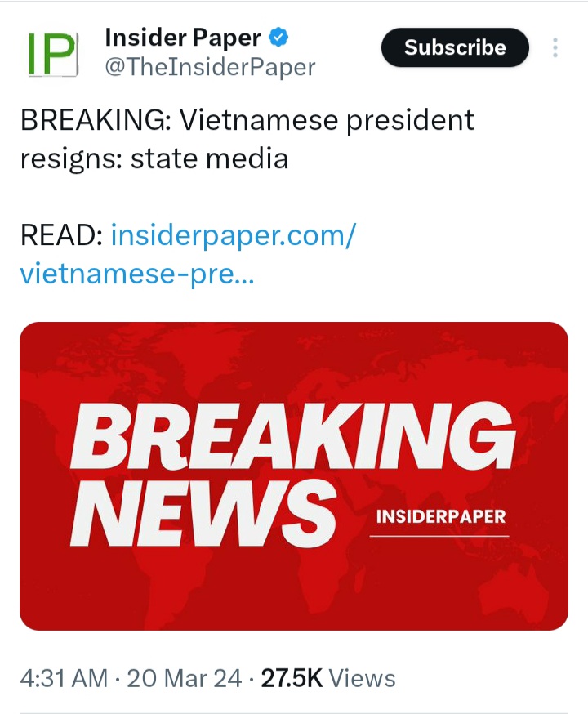The width and height of the screenshot is (588, 714).
Task: Click the large NEWS word in the graphic
Action: tap(203, 513)
